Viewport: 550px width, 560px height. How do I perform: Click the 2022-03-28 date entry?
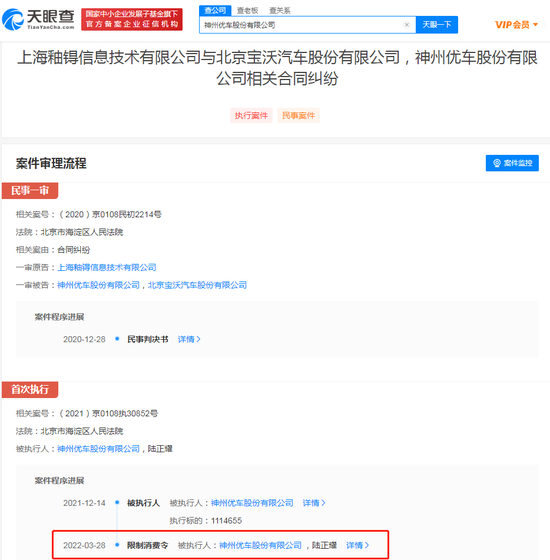[x=84, y=545]
